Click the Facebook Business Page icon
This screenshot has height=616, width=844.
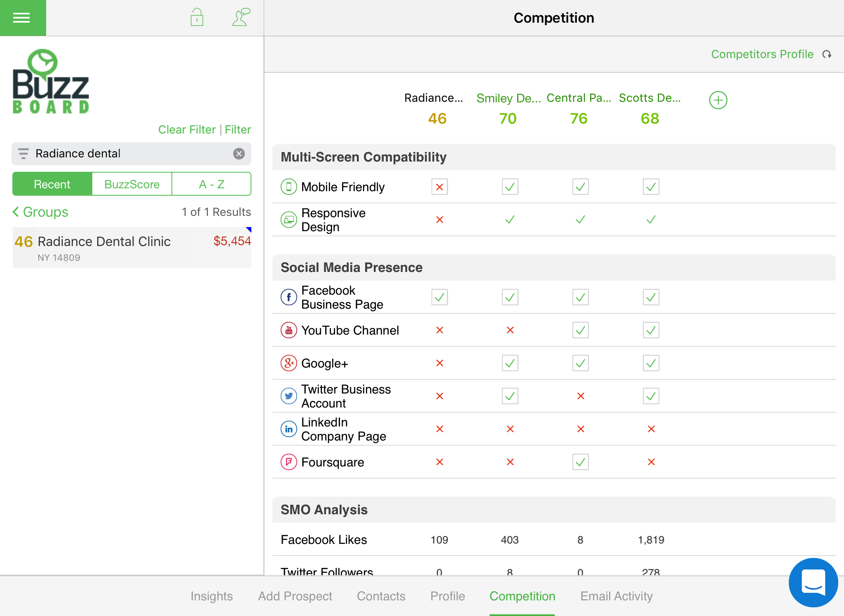pyautogui.click(x=288, y=297)
